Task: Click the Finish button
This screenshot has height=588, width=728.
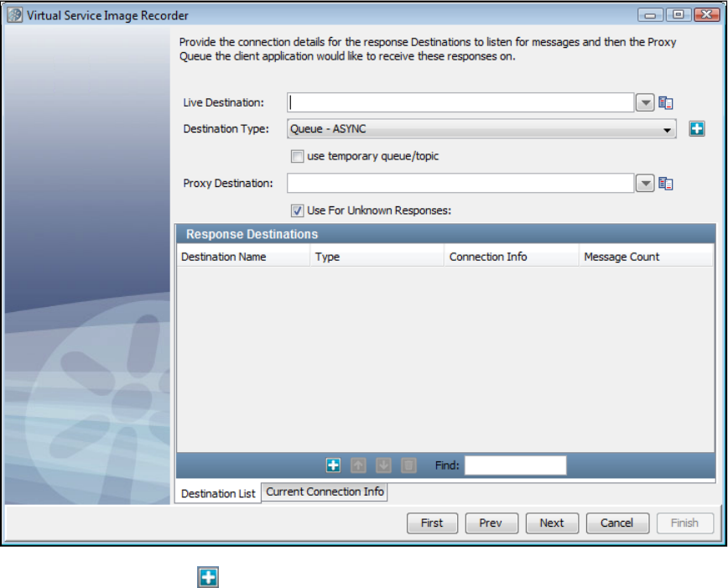Action: coord(685,523)
